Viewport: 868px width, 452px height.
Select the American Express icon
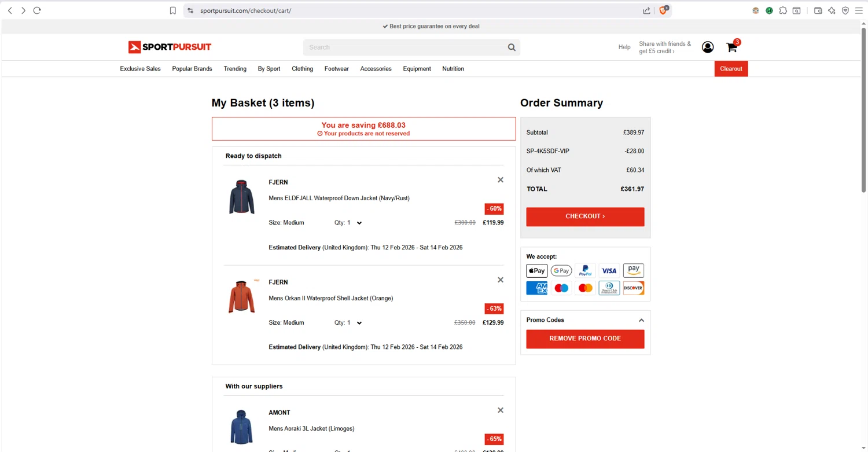click(537, 288)
